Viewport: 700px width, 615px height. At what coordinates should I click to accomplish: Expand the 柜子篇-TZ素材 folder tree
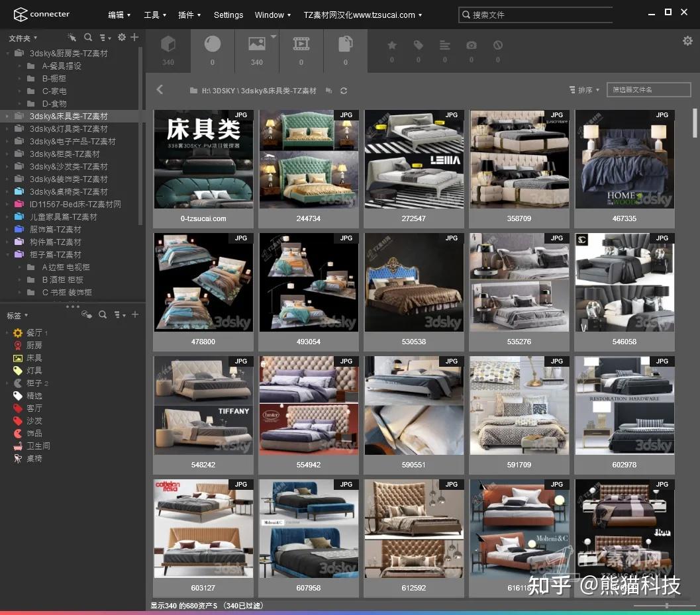coord(7,255)
